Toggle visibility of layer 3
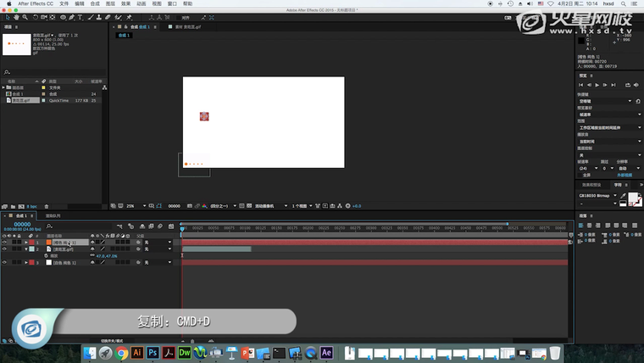This screenshot has width=644, height=363. (x=4, y=263)
